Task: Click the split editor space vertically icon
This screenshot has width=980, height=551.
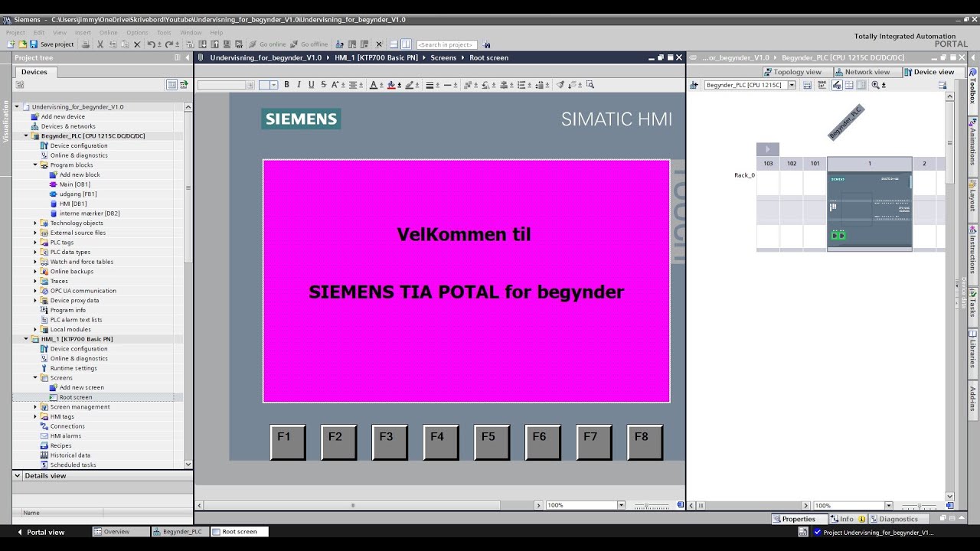Action: [406, 44]
